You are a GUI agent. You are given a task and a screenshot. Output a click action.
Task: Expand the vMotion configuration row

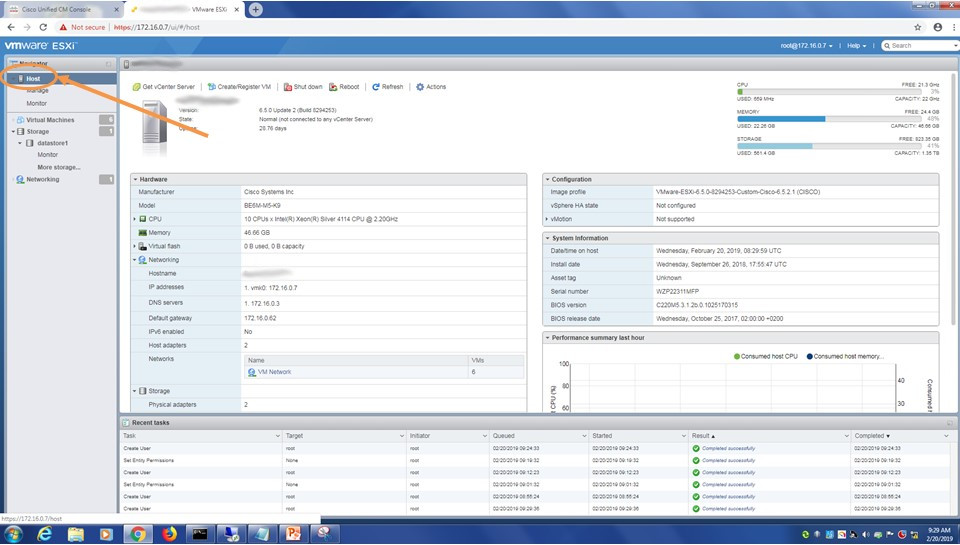[x=548, y=218]
